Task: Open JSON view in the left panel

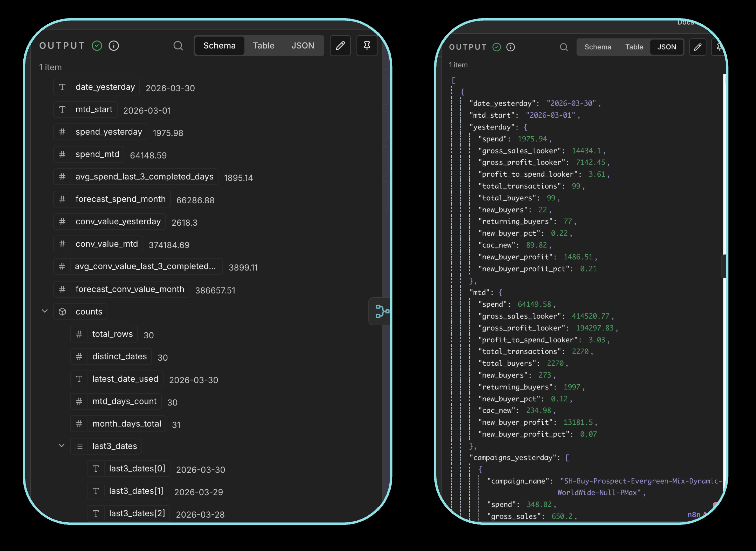Action: (x=303, y=45)
